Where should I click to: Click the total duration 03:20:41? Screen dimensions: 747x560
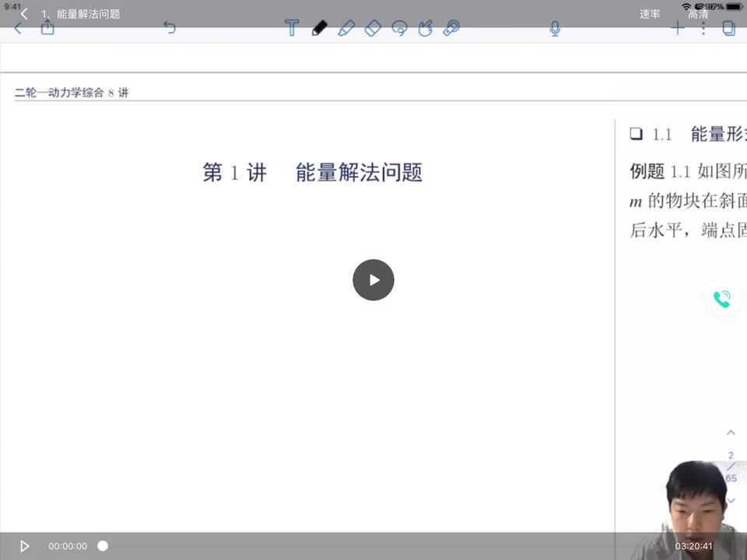click(x=693, y=546)
